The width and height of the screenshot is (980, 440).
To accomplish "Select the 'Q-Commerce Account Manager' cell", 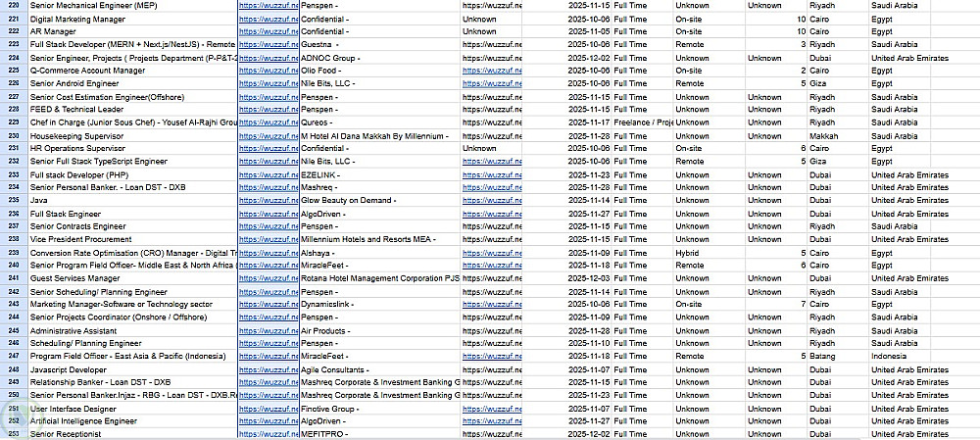I will coord(132,71).
